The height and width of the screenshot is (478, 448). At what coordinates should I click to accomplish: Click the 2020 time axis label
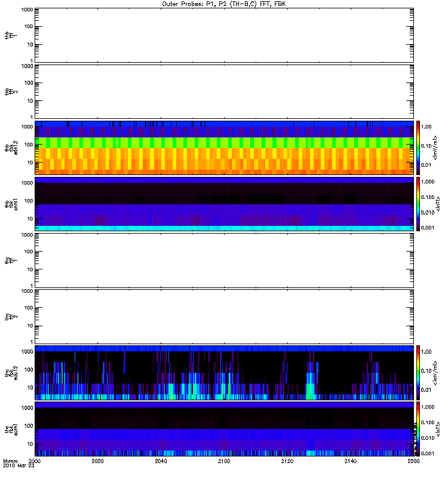click(97, 461)
